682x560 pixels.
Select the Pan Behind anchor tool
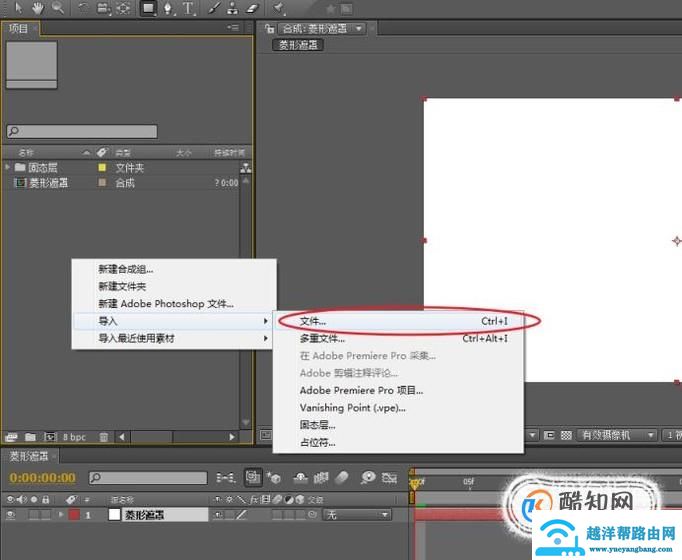124,8
